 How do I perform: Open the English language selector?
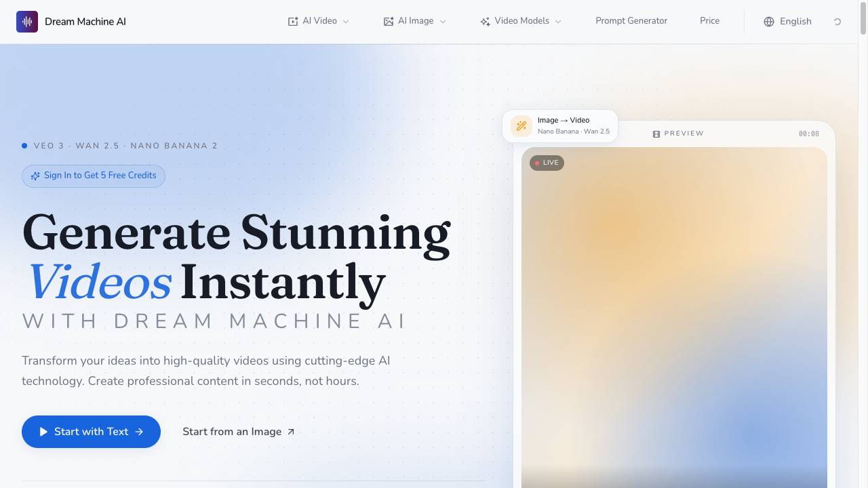pos(788,22)
